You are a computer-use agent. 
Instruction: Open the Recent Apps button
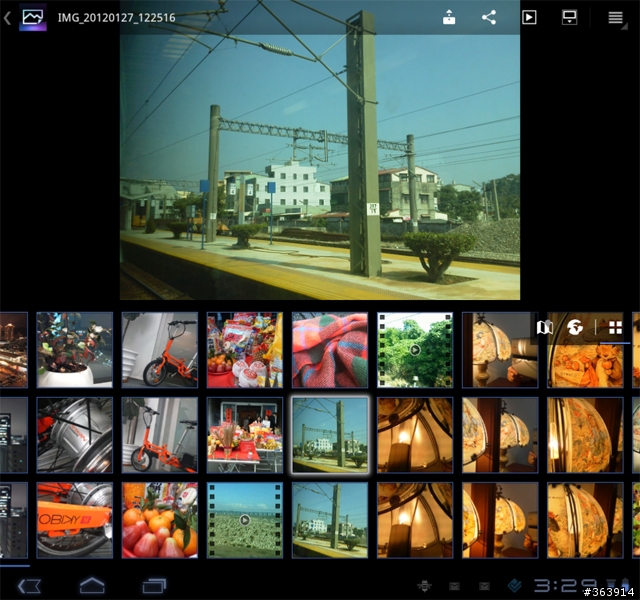click(x=154, y=587)
